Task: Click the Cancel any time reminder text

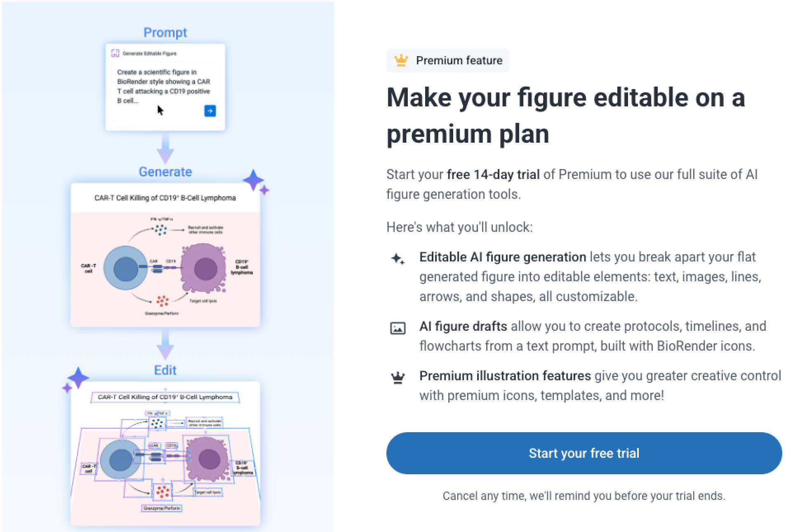Action: coord(584,496)
